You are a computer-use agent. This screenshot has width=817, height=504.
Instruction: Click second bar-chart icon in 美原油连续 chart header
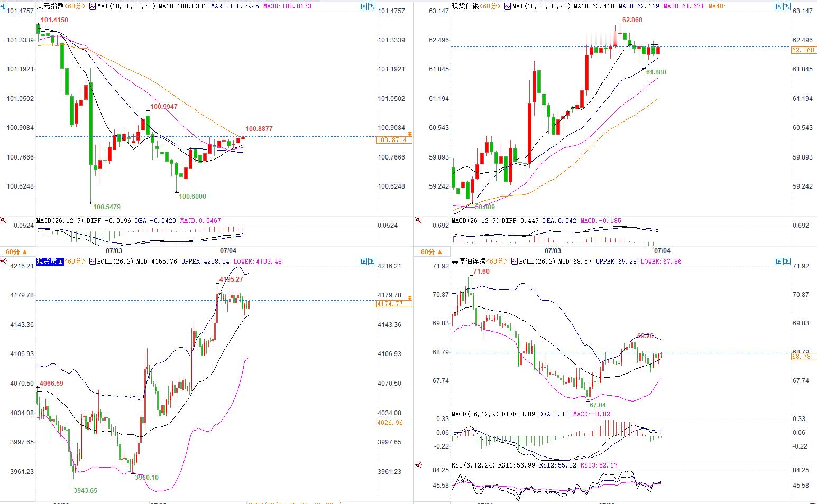787,262
